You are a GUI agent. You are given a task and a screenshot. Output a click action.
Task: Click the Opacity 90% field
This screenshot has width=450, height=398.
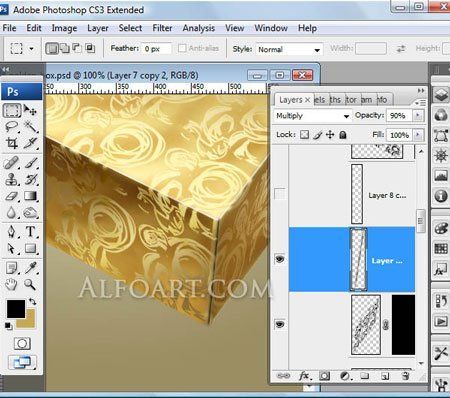pos(399,115)
